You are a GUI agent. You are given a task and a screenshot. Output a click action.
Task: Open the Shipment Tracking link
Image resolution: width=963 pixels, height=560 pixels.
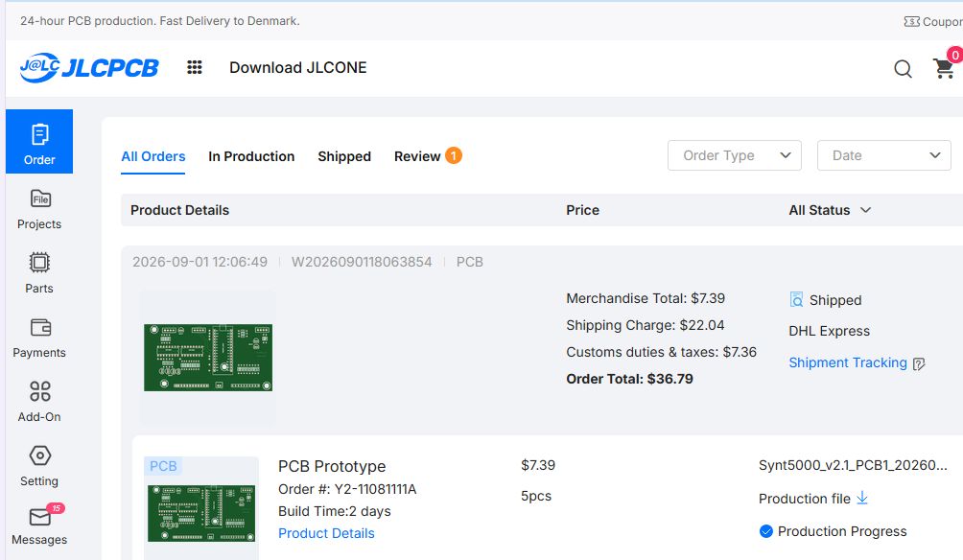click(x=848, y=362)
